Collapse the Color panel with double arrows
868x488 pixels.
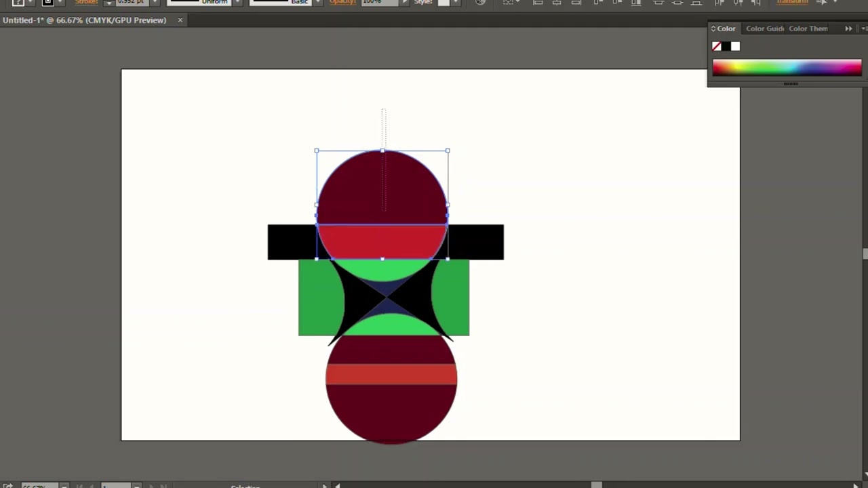848,28
